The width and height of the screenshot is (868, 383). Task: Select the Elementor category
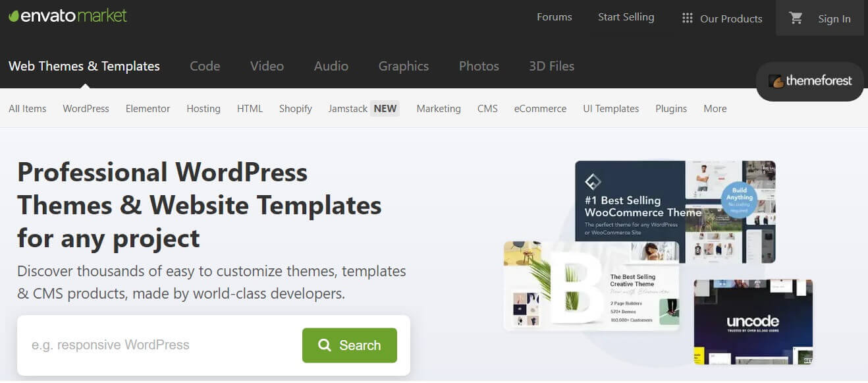[148, 109]
